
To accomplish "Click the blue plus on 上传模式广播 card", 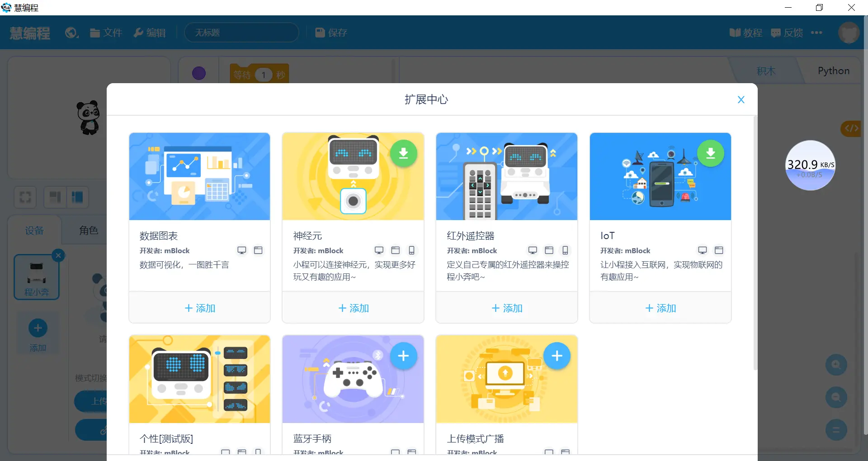I will point(557,356).
